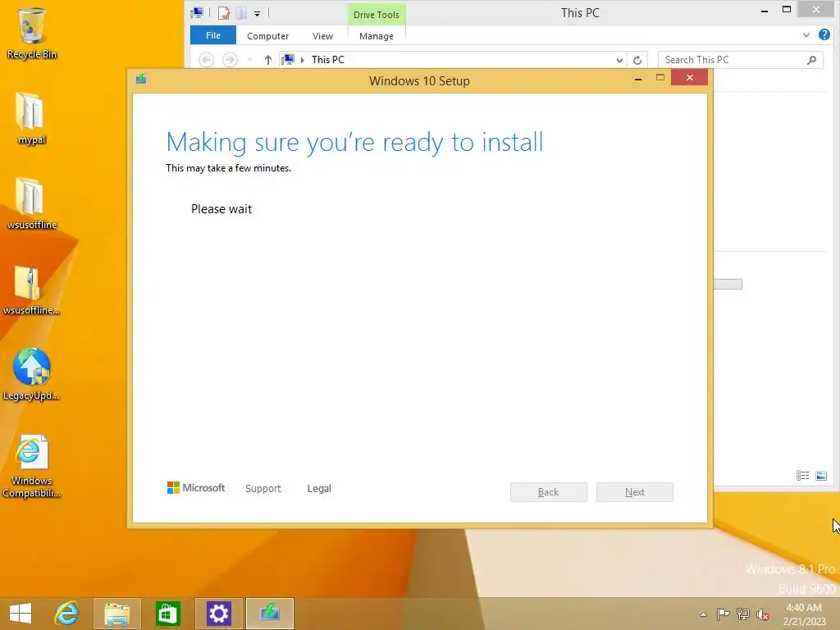Click the search magnifier icon

[x=812, y=59]
